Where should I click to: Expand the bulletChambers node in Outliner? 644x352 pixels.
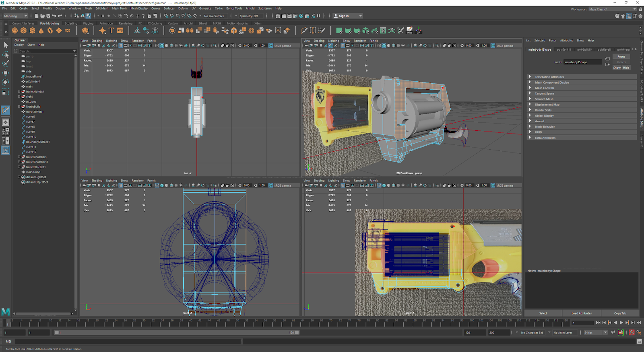pyautogui.click(x=19, y=157)
